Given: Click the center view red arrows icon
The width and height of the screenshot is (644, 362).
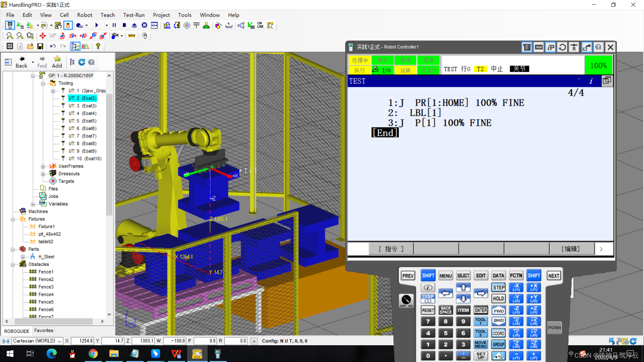Looking at the screenshot, I should point(43,36).
